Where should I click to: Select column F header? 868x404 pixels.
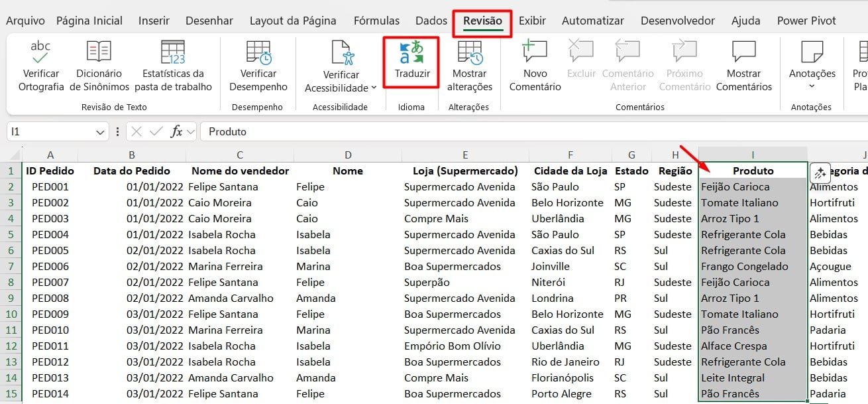[570, 155]
